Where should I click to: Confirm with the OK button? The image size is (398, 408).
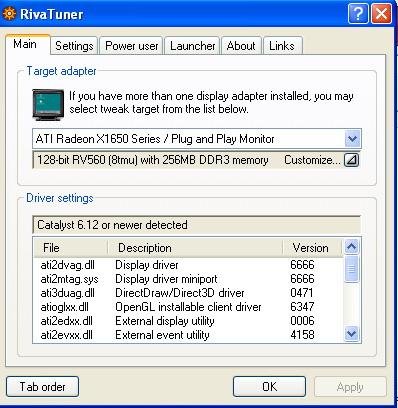click(x=269, y=387)
